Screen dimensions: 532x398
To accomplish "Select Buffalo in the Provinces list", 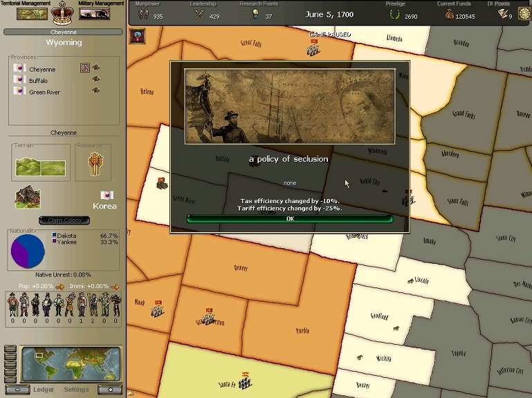I will (38, 81).
